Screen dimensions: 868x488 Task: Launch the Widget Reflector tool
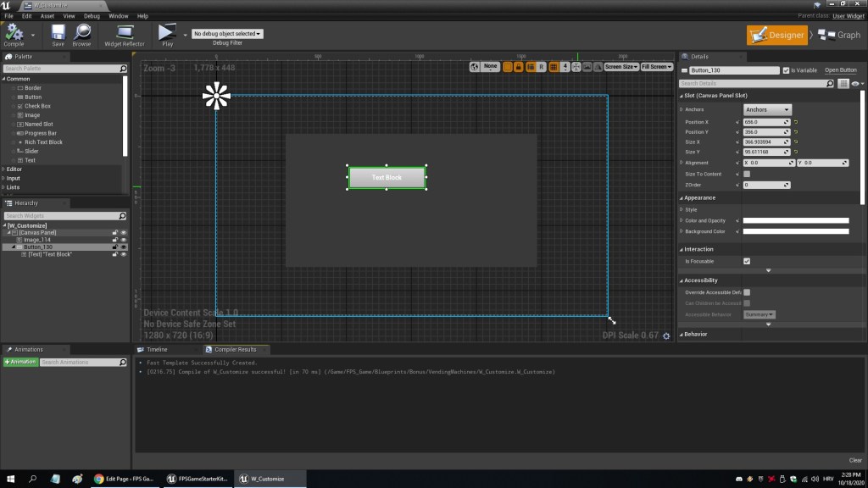(124, 33)
